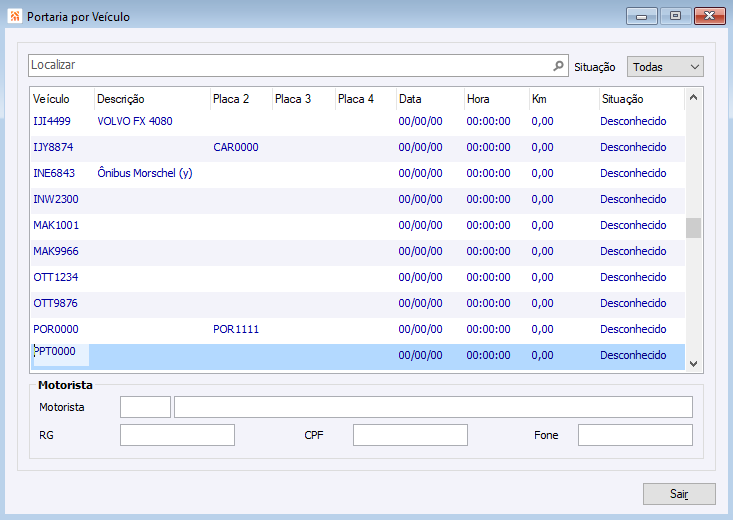Click scrollbar down arrow in vehicle list
Screen dimensions: 733x520
[x=694, y=363]
